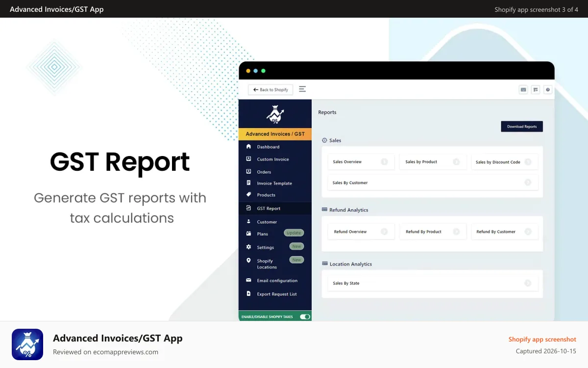Click the Custom Invoice sidebar icon
This screenshot has height=368, width=588.
click(x=248, y=159)
